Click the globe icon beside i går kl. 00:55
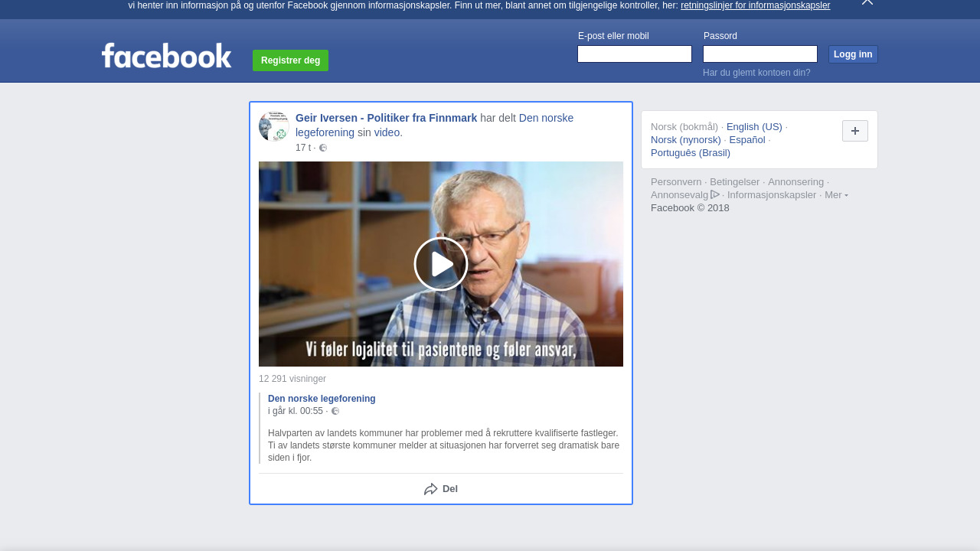The image size is (980, 551). (x=335, y=411)
